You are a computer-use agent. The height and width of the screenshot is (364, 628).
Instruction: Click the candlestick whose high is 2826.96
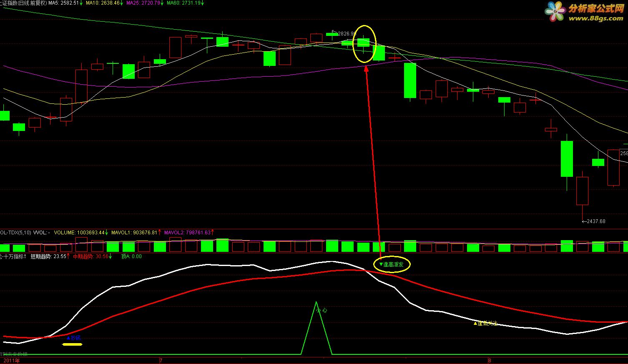click(332, 35)
